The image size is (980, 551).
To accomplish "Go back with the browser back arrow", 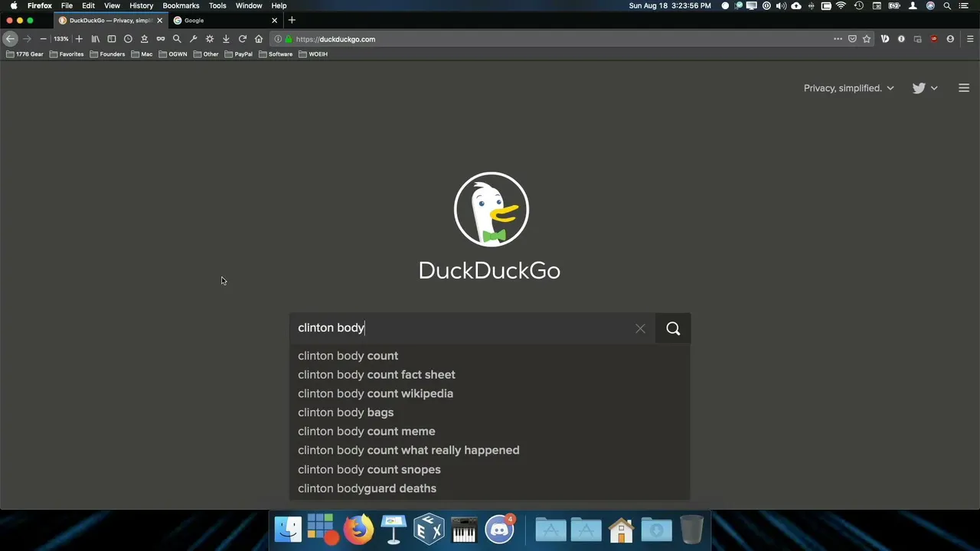I will tap(11, 39).
